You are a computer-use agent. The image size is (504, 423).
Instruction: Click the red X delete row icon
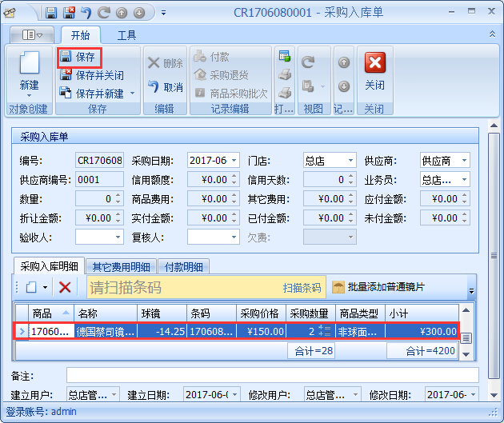[x=65, y=287]
